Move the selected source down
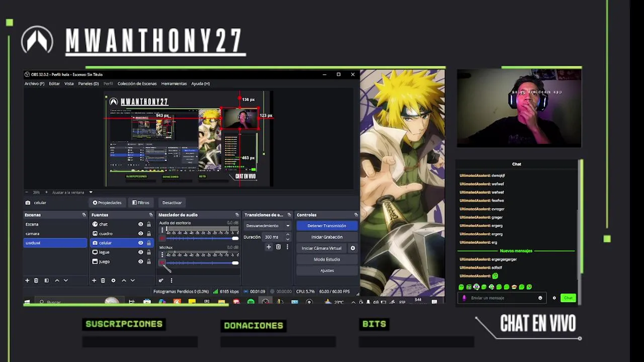 click(132, 281)
